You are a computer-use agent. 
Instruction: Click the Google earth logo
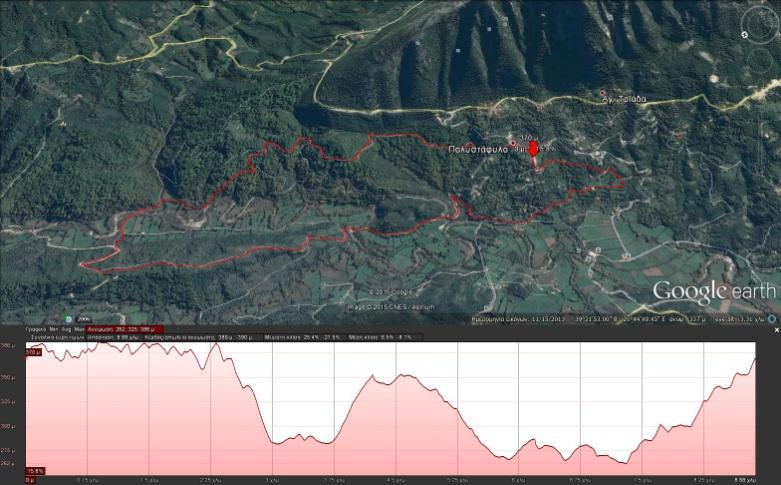coord(714,292)
